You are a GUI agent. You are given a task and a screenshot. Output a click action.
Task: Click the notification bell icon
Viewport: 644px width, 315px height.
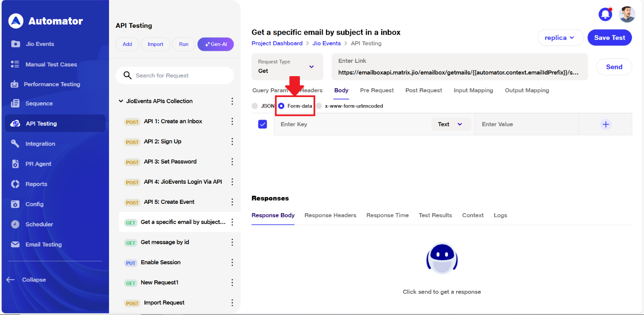pos(605,15)
